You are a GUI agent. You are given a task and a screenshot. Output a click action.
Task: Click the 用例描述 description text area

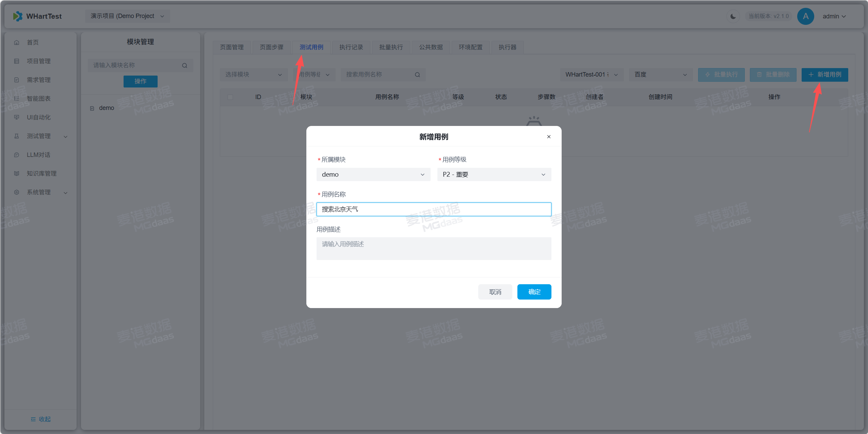(x=433, y=248)
